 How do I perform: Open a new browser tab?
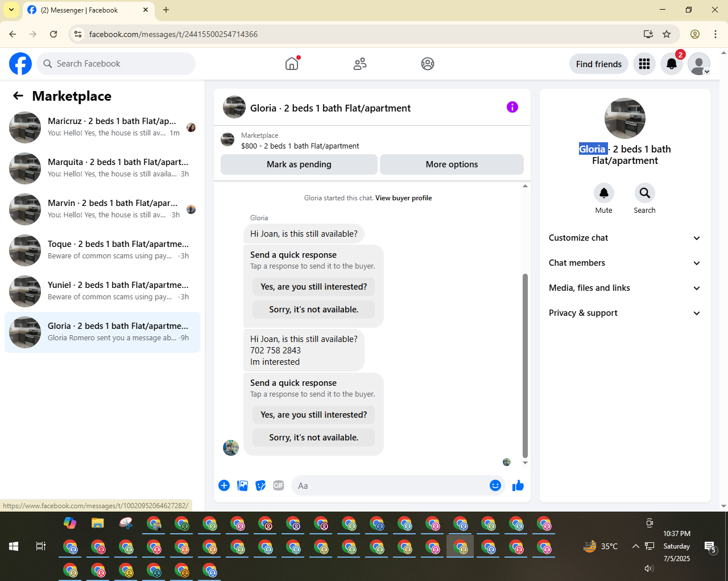pos(166,10)
